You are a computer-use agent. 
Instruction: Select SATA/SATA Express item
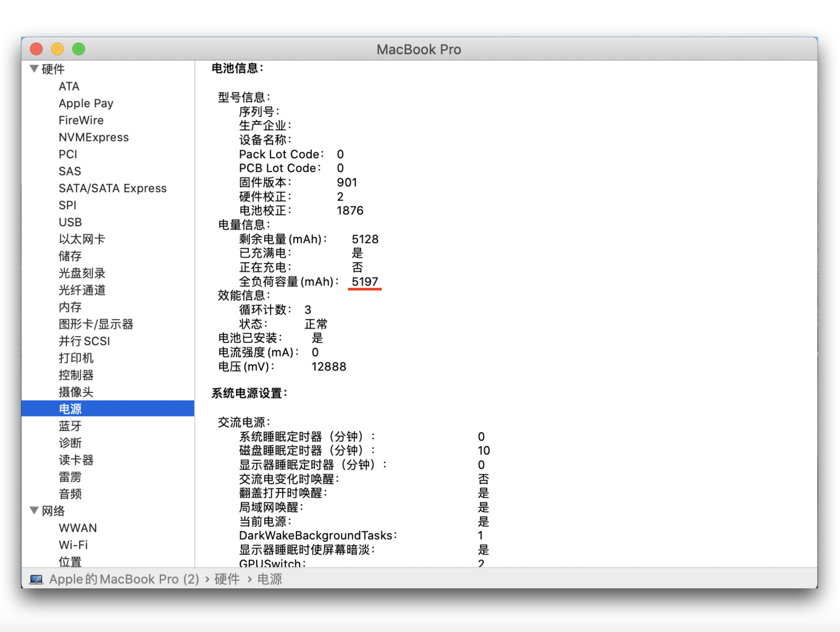pyautogui.click(x=112, y=188)
